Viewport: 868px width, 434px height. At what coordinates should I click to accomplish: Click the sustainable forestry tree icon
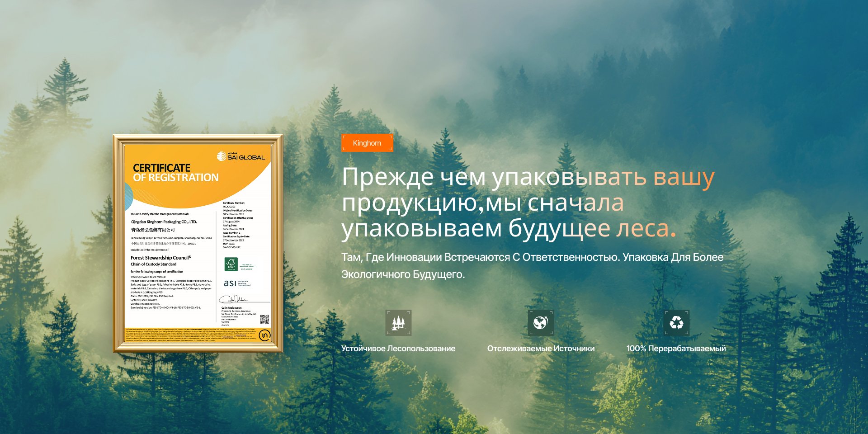click(398, 323)
